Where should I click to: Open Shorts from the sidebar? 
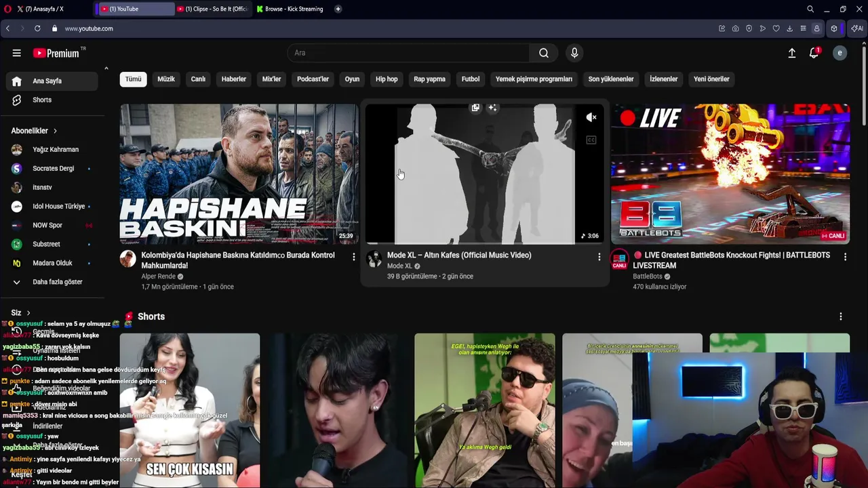pos(52,100)
